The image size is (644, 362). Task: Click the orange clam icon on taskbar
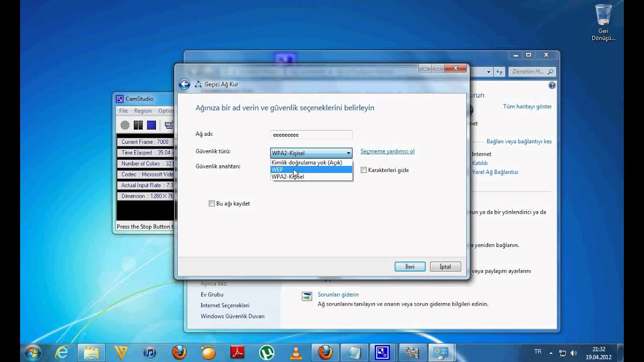point(208,352)
